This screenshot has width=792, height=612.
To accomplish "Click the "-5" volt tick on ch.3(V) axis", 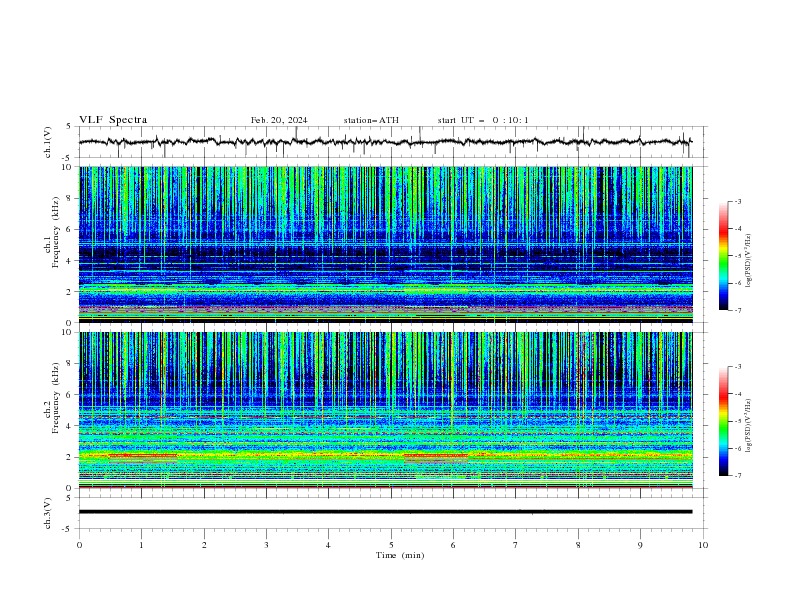I will tap(68, 529).
